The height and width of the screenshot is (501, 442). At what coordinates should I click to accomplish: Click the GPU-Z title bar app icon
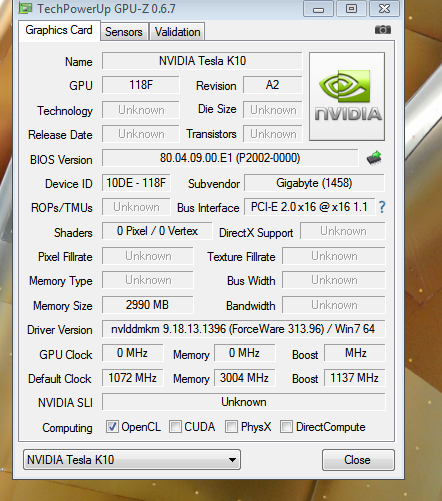tap(25, 8)
